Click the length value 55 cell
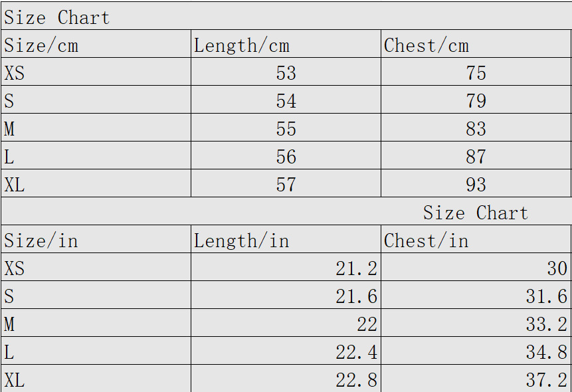 pos(286,129)
